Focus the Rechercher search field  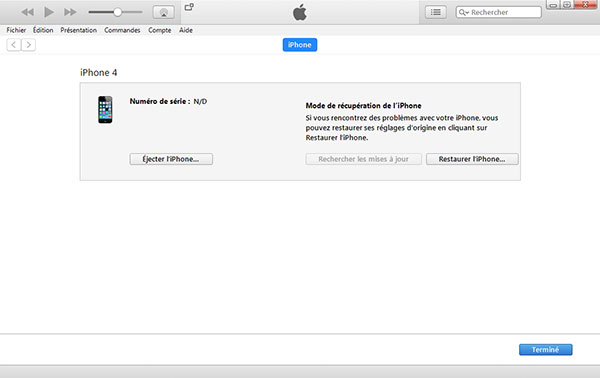499,12
